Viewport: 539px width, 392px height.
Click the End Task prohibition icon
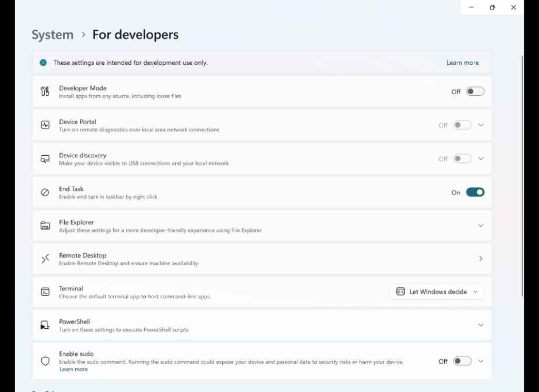(45, 192)
